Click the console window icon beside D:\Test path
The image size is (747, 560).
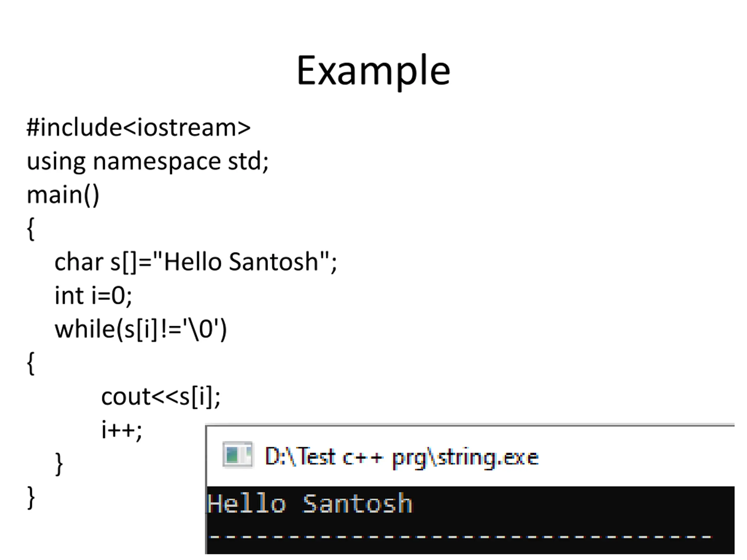pos(238,455)
